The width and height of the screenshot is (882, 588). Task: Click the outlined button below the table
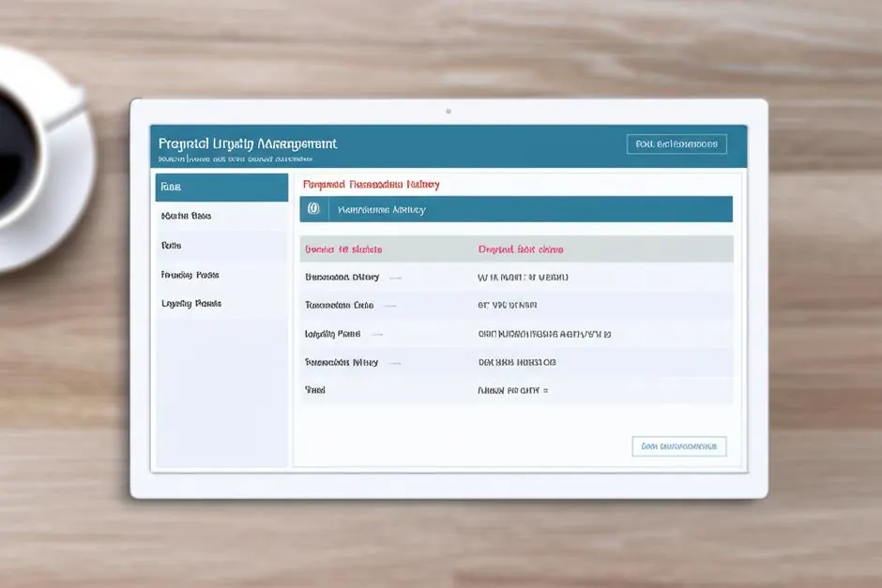click(x=679, y=446)
